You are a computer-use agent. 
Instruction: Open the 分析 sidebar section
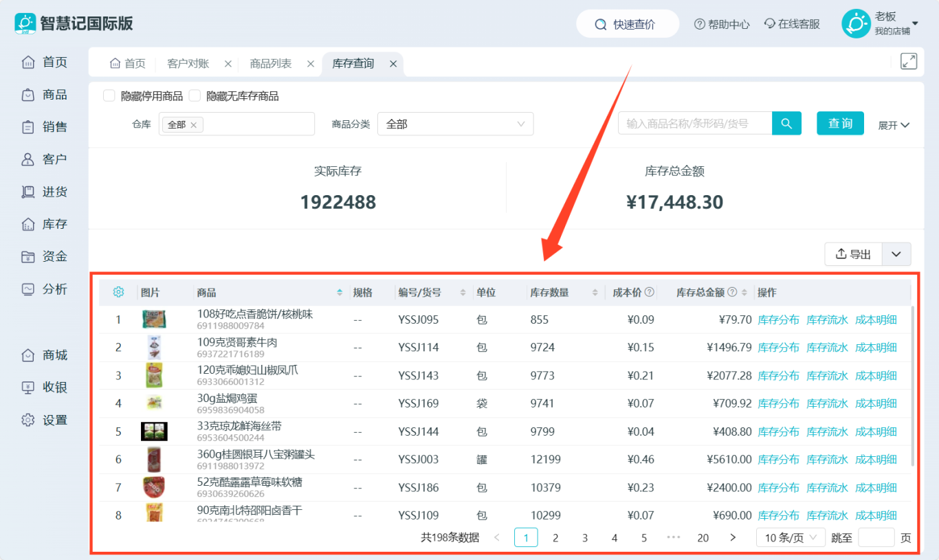tap(45, 289)
